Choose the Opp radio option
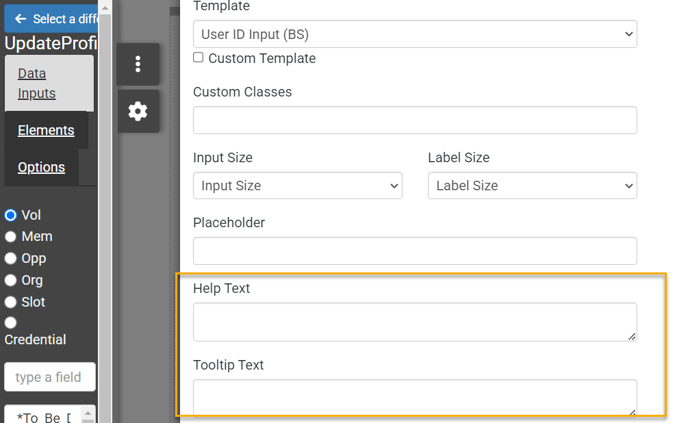Viewport: 688px width, 423px height. point(11,259)
